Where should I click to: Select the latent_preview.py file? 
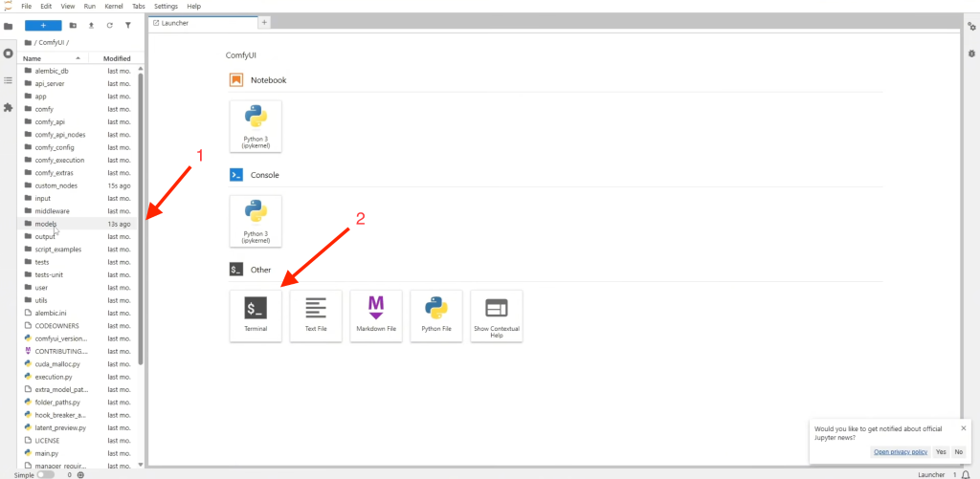pyautogui.click(x=78, y=427)
